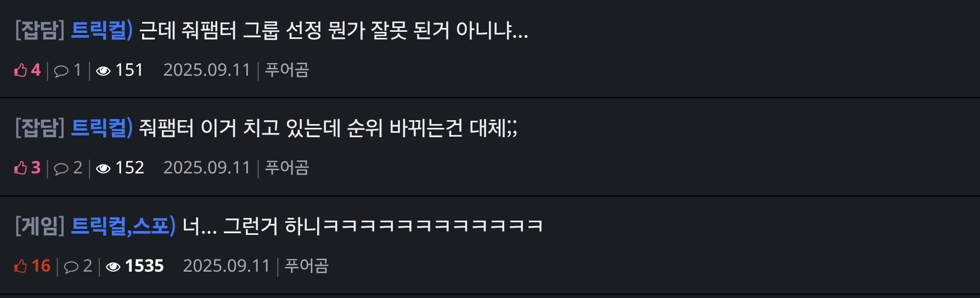Open post titled 줘팸터 이거 치고 있는데
Viewport: 980px width, 298px height.
point(328,128)
